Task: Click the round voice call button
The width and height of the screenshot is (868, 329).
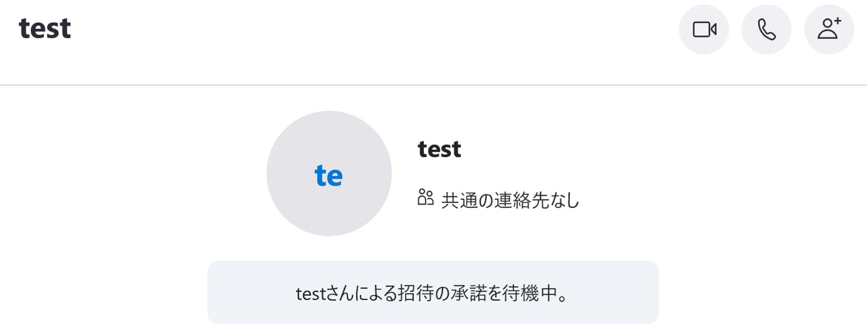Action: click(766, 30)
